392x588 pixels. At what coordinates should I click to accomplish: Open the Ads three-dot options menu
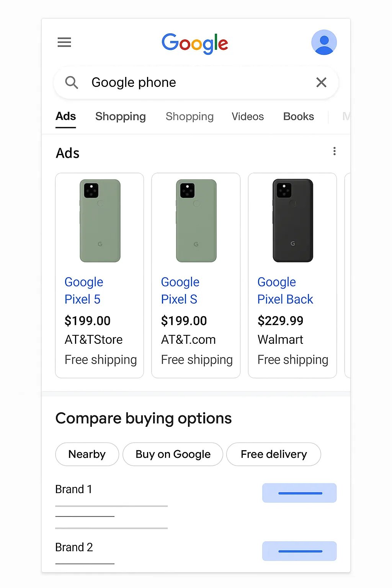335,151
